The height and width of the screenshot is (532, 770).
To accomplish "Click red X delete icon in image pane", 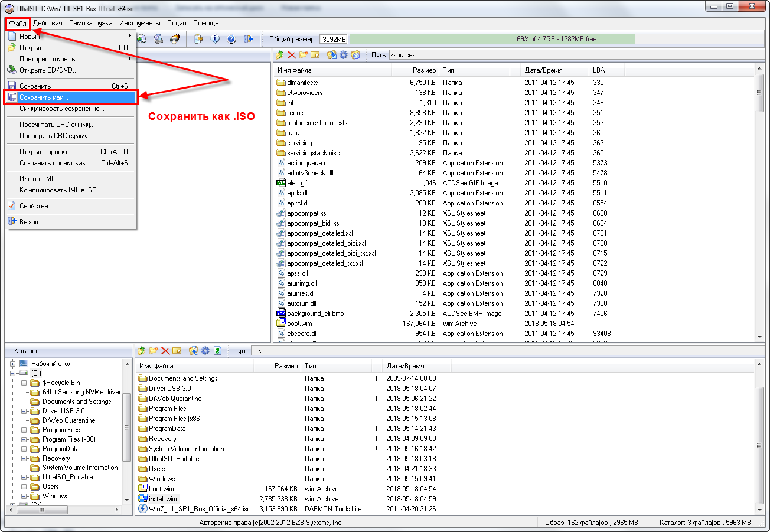I will click(292, 55).
